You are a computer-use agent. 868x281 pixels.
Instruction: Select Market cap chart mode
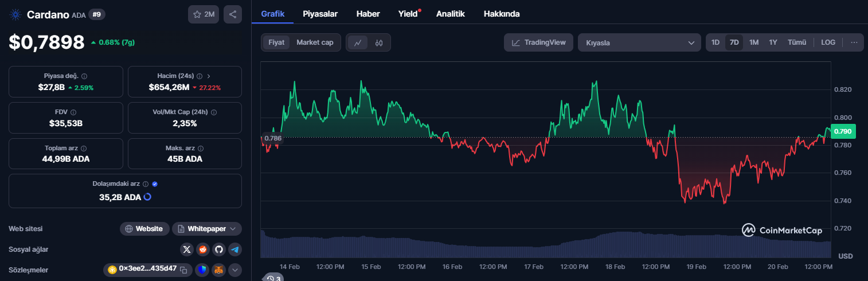(x=315, y=42)
